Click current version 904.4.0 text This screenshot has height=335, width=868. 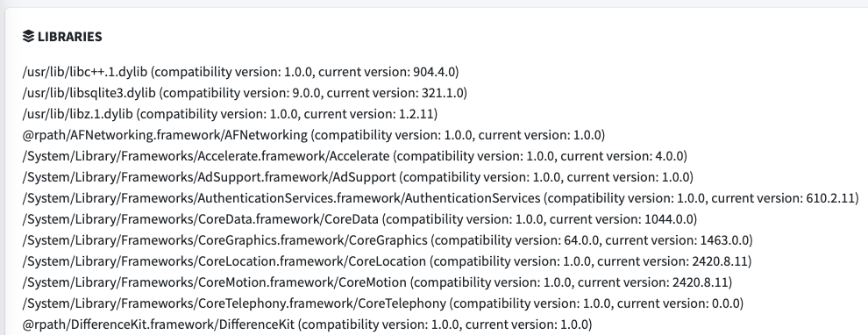coord(387,72)
